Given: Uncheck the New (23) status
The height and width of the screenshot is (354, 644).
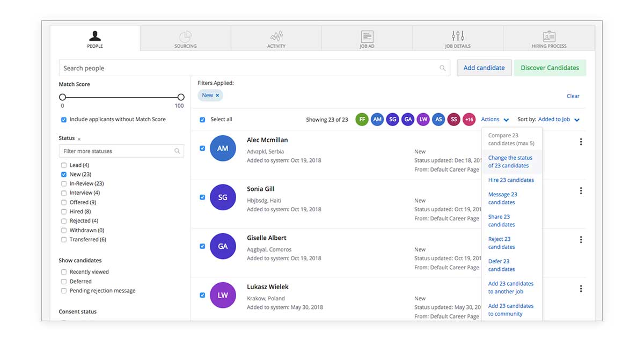Looking at the screenshot, I should point(64,174).
